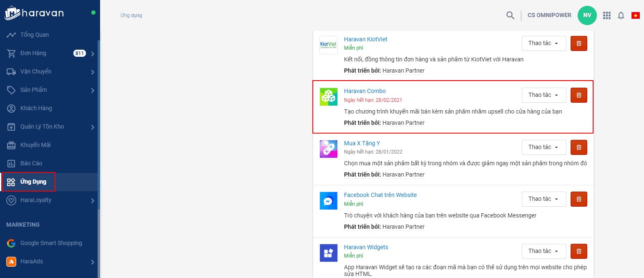This screenshot has height=278, width=644.
Task: Delete the Haravan KiotViet app with trash button
Action: coord(579,43)
